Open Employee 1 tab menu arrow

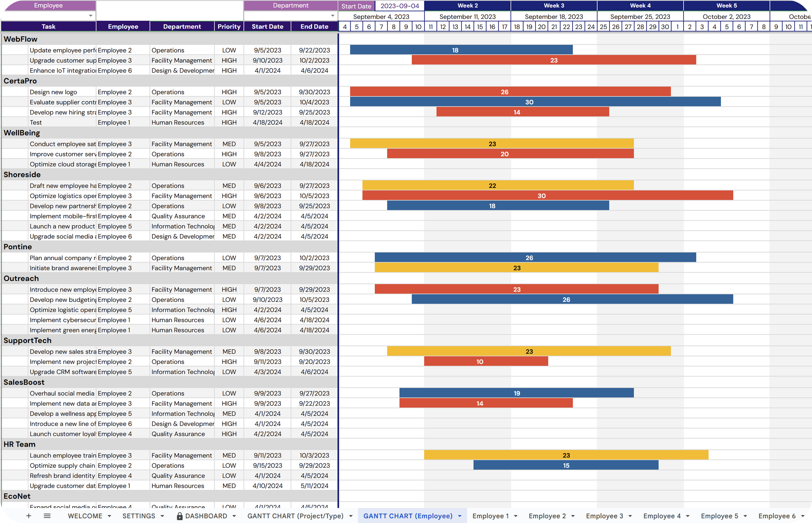coord(516,516)
